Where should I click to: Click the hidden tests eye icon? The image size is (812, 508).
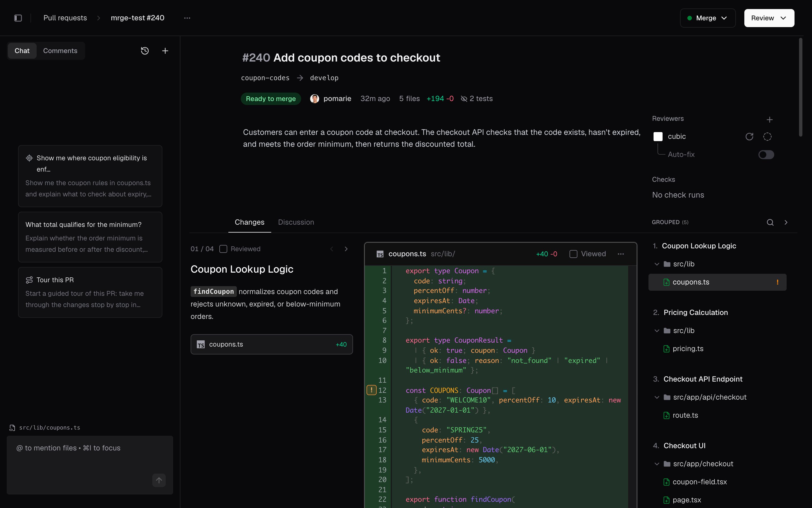click(x=464, y=99)
